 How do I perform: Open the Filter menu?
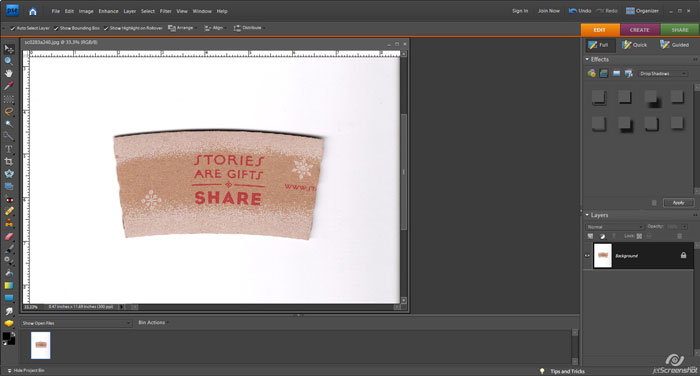click(x=166, y=11)
